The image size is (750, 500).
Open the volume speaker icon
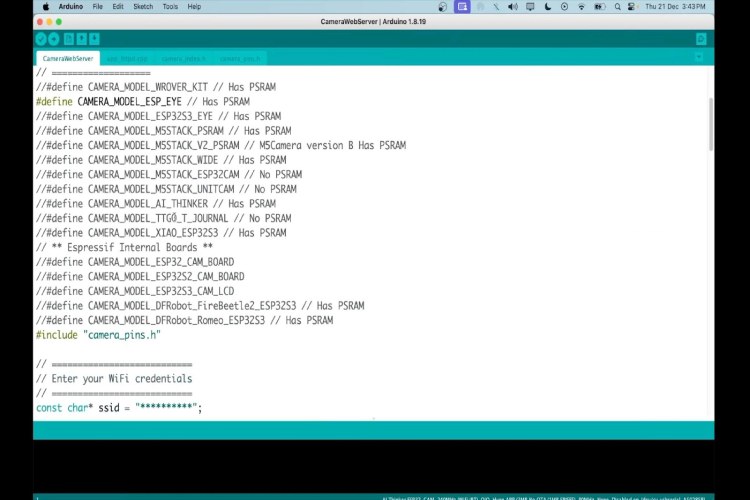point(513,7)
